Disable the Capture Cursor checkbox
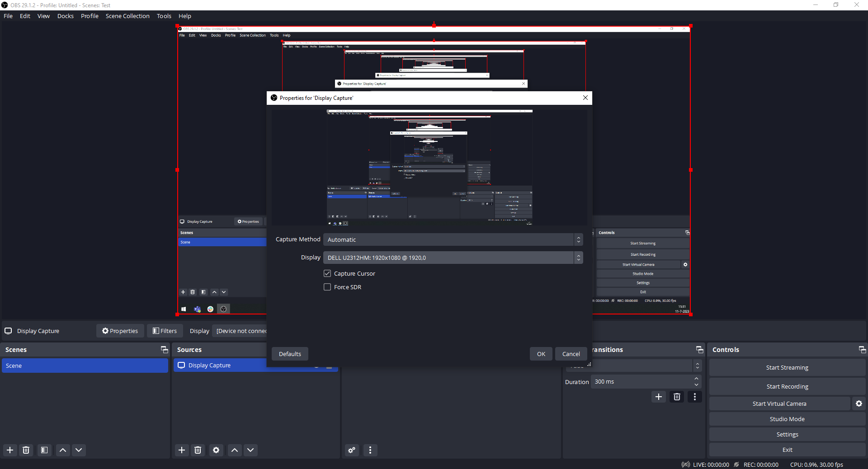This screenshot has width=868, height=469. tap(327, 273)
